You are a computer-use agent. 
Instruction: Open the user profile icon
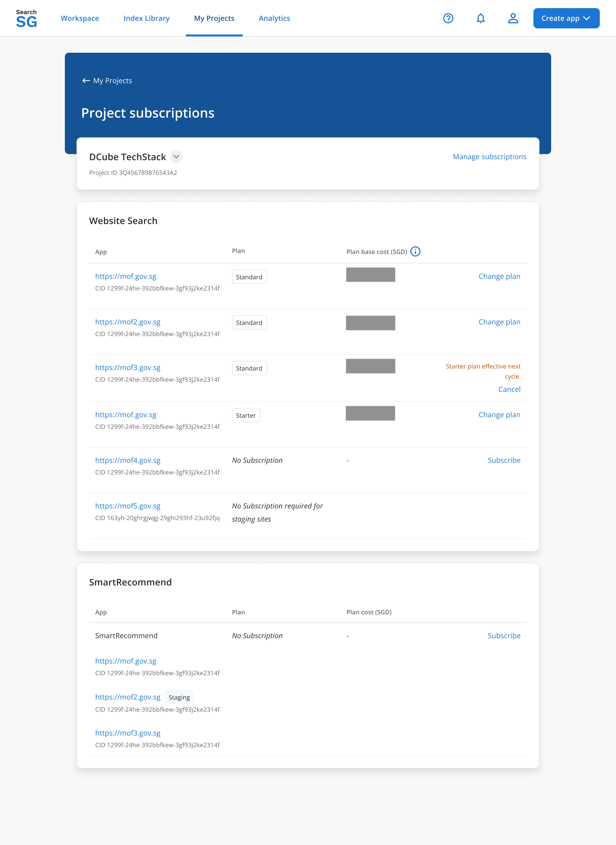point(513,18)
